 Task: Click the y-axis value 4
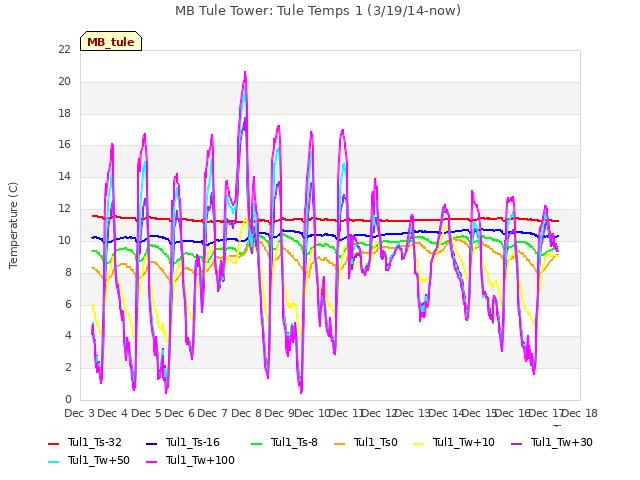68,336
